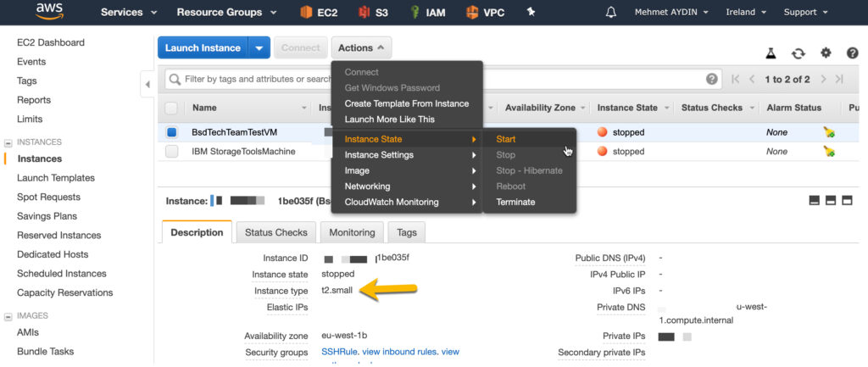Collapse the IMAGES sidebar section

(8, 317)
